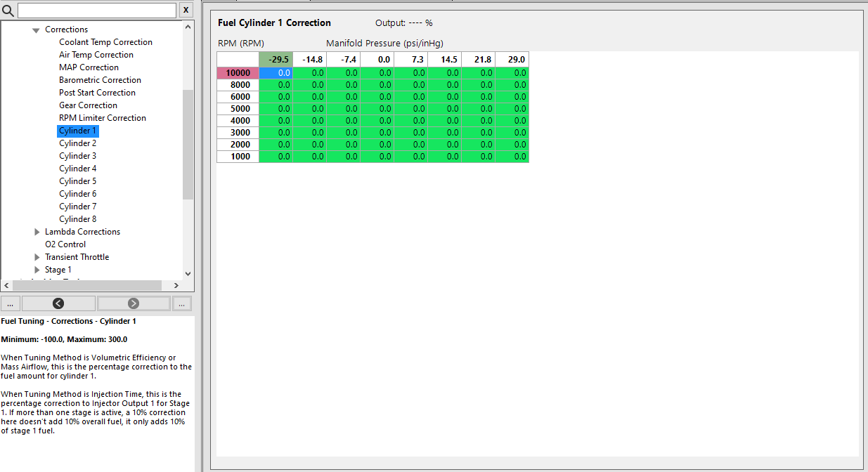Open RPM Limiter Correction
The image size is (868, 472).
(103, 118)
